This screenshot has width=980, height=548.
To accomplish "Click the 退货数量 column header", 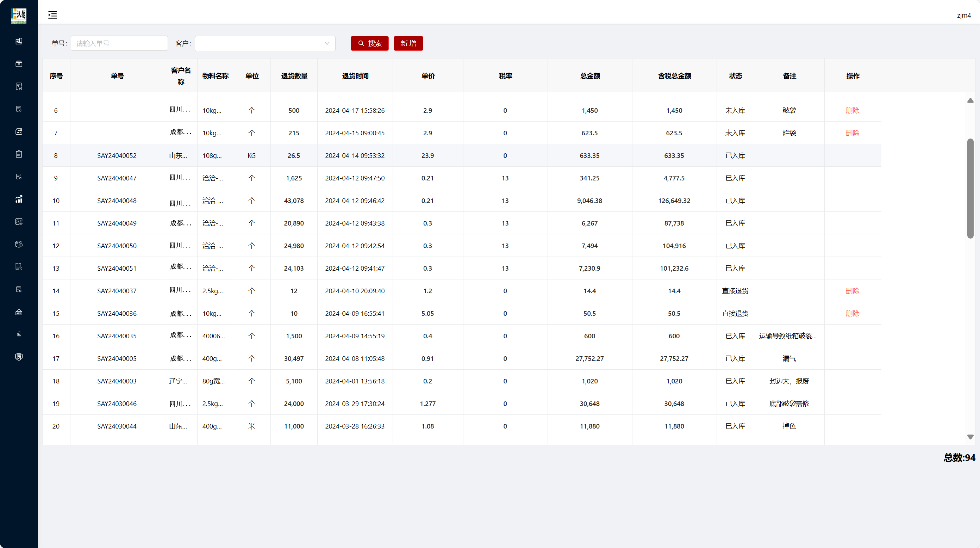I will point(294,76).
